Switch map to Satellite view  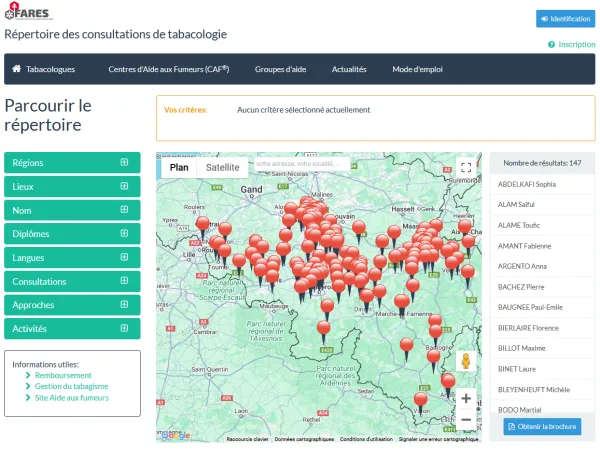tap(223, 168)
